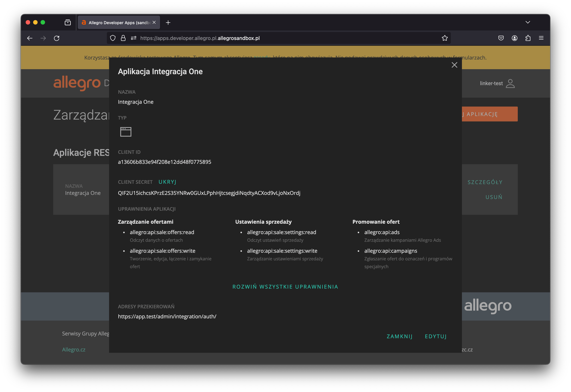Reload the current page
This screenshot has height=392, width=571.
click(x=57, y=38)
